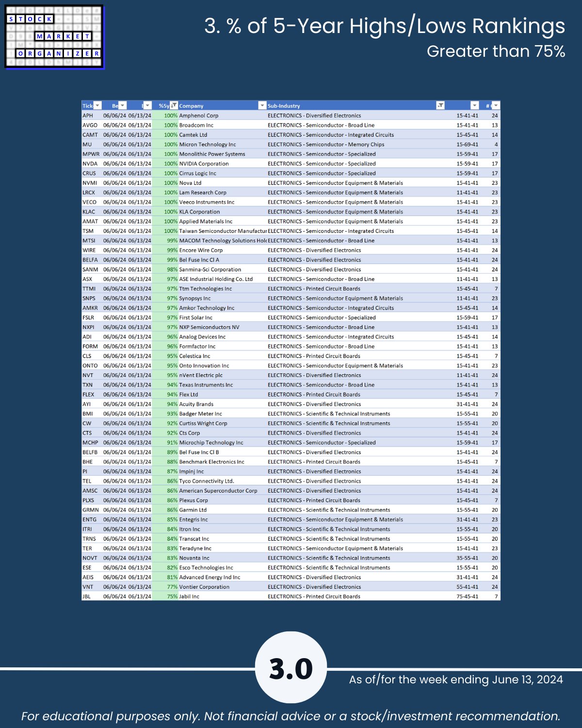The image size is (582, 728).
Task: Select the Esco Technologies Inc cell
Action: pyautogui.click(x=206, y=567)
